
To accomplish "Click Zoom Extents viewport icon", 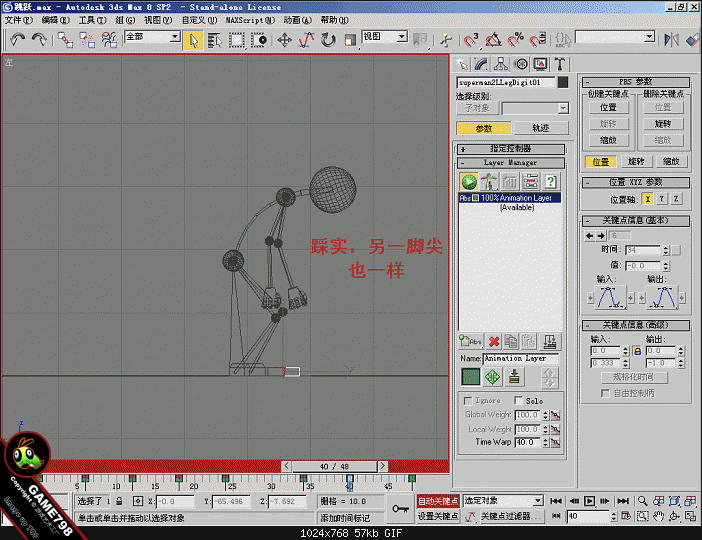I will point(674,501).
